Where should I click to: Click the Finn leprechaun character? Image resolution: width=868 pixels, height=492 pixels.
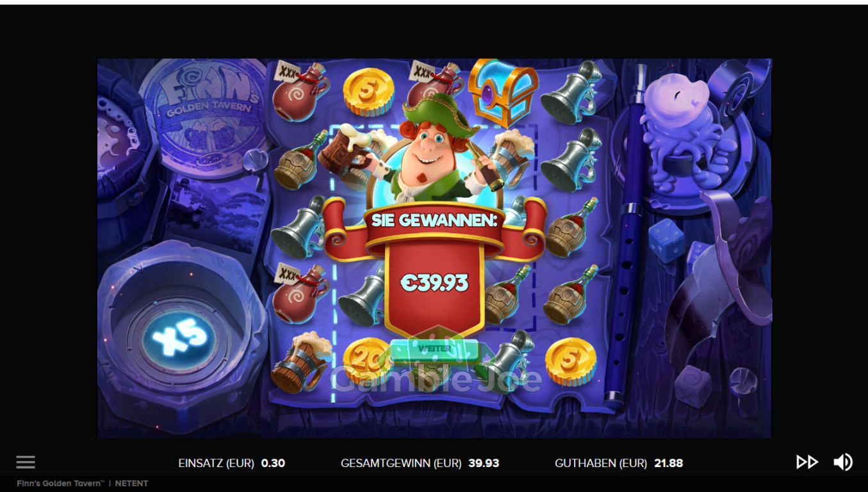tap(430, 151)
